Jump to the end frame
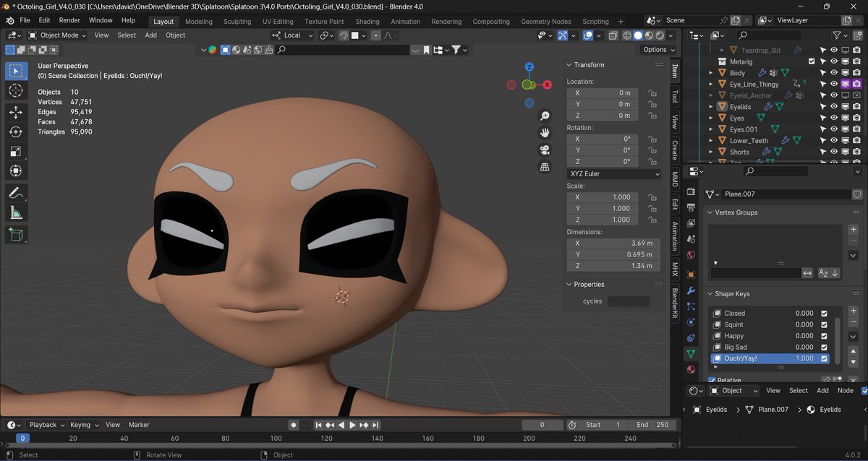This screenshot has height=461, width=868. click(x=375, y=425)
